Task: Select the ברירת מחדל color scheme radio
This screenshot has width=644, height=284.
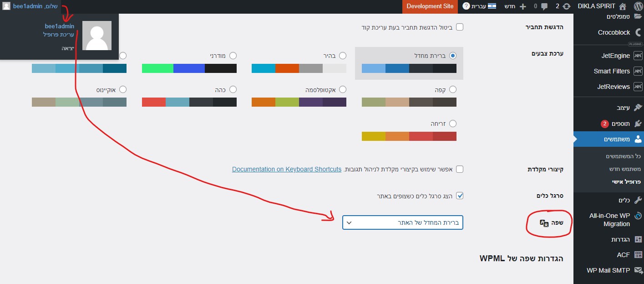Action: (x=452, y=56)
